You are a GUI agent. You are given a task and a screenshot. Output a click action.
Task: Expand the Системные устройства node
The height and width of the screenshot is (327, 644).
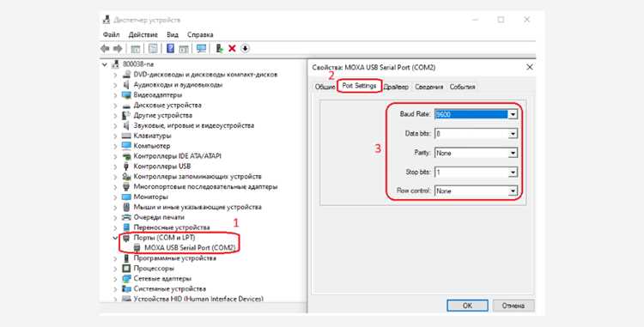115,289
